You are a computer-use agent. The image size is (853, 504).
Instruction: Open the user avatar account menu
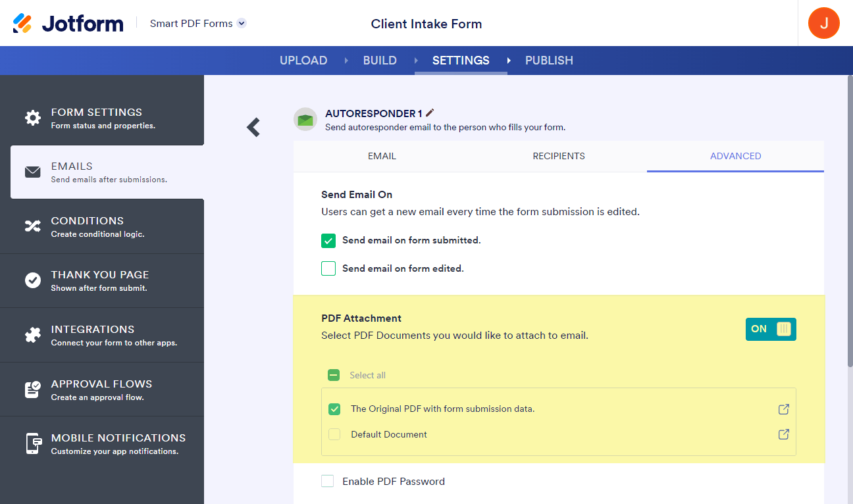coord(823,24)
